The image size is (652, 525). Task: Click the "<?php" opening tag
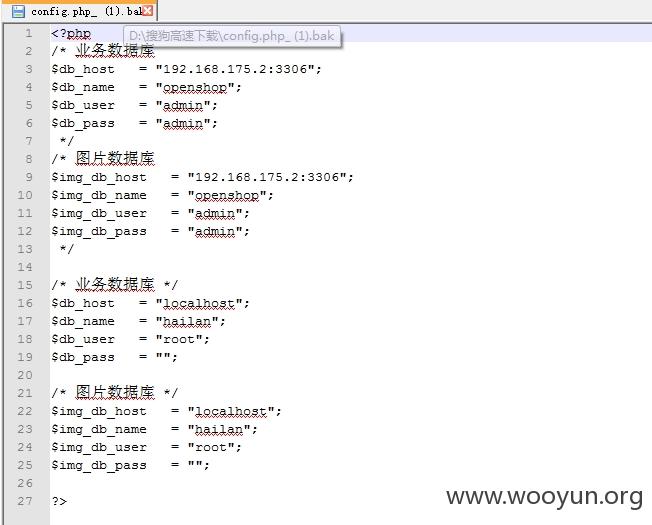click(x=71, y=33)
